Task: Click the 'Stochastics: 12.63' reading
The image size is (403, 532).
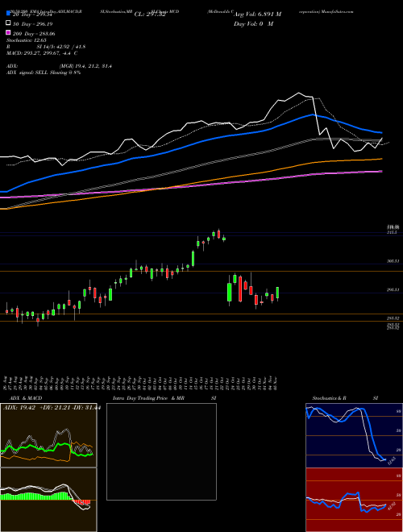Action: pyautogui.click(x=26, y=40)
